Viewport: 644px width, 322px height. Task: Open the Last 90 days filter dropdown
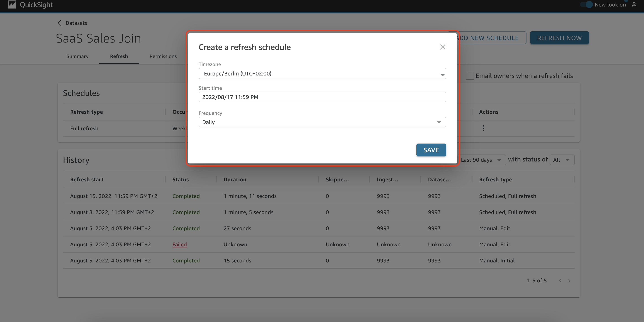click(481, 160)
